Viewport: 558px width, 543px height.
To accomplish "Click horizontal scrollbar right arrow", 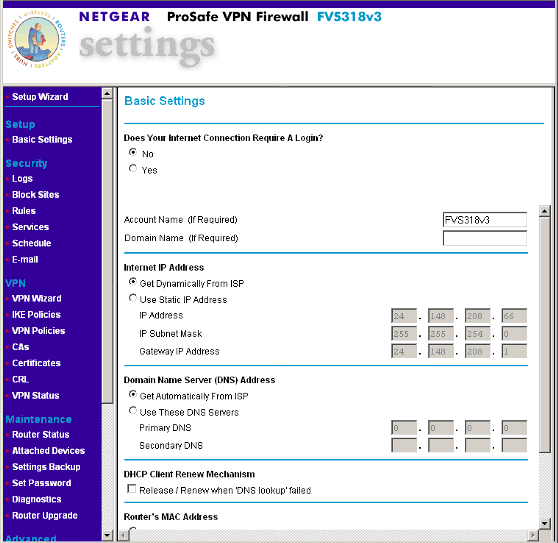I will 533,535.
